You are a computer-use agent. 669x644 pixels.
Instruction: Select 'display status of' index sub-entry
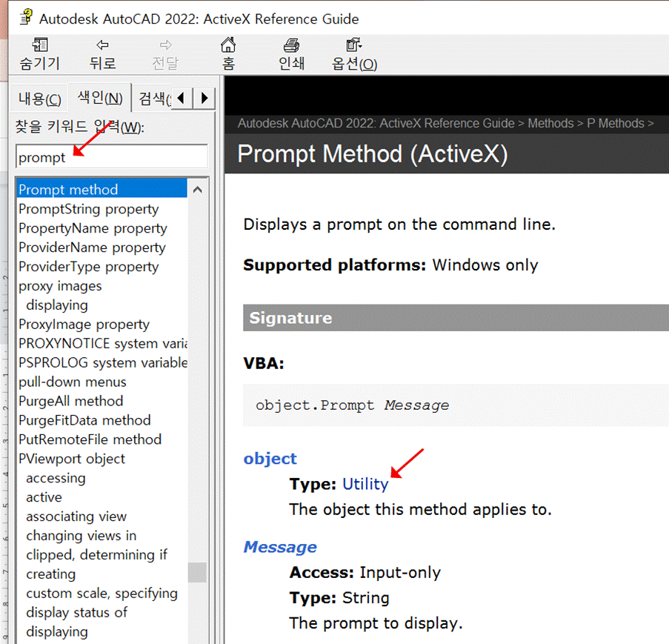[76, 612]
